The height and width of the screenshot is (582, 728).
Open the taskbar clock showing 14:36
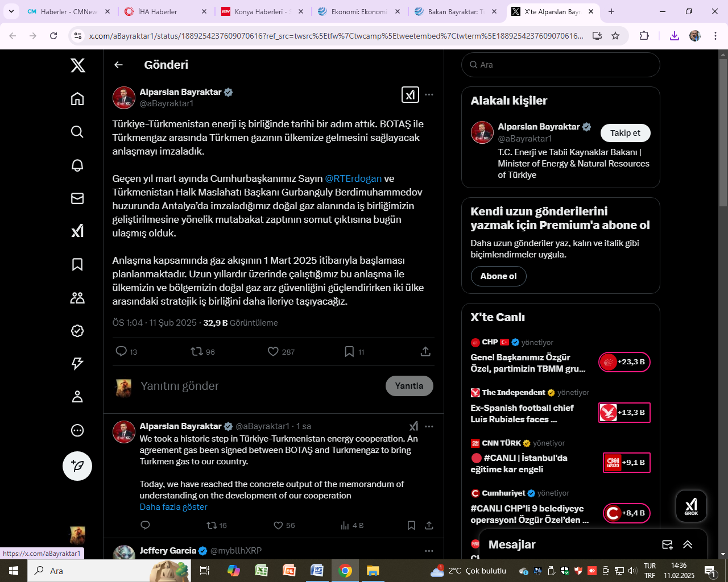pos(679,571)
